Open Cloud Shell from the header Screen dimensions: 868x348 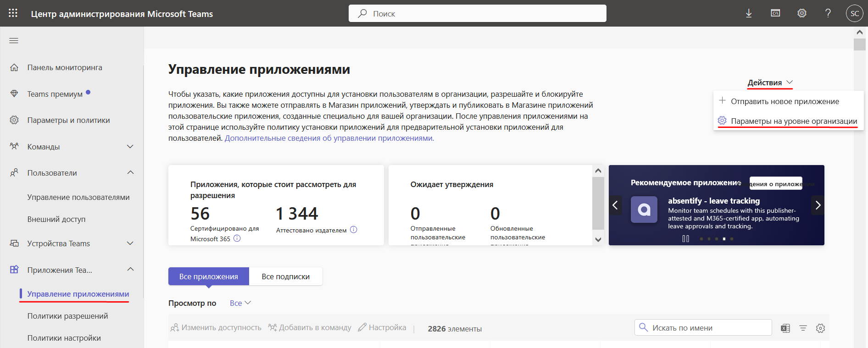[x=775, y=13]
